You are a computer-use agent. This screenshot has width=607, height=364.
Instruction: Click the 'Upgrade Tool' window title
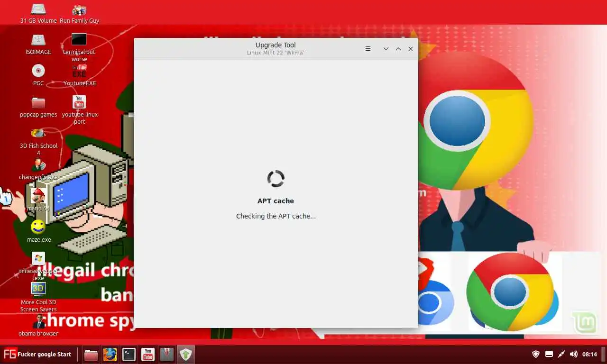(x=276, y=45)
